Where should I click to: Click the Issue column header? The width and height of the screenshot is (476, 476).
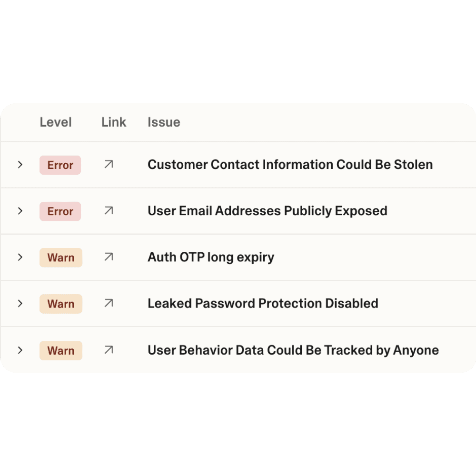coord(164,122)
